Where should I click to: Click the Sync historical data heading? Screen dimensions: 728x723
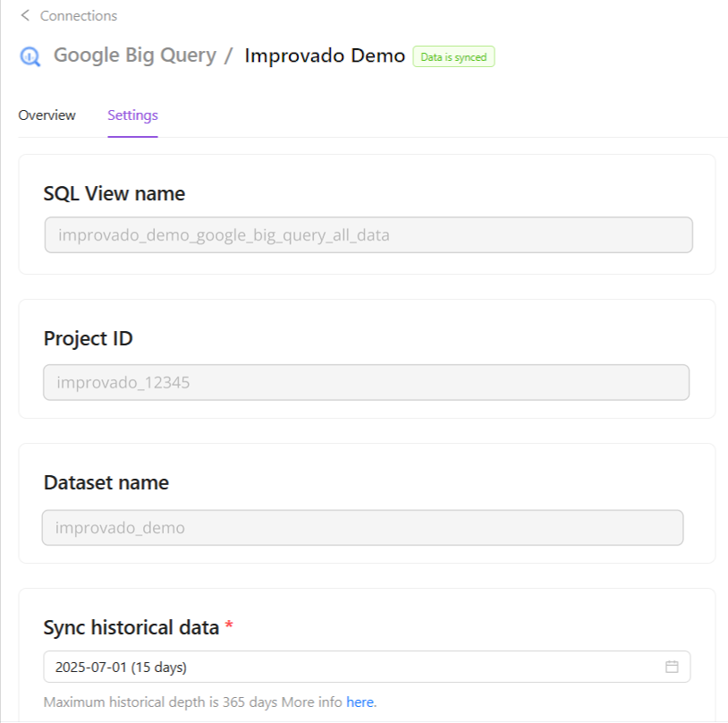pyautogui.click(x=131, y=628)
